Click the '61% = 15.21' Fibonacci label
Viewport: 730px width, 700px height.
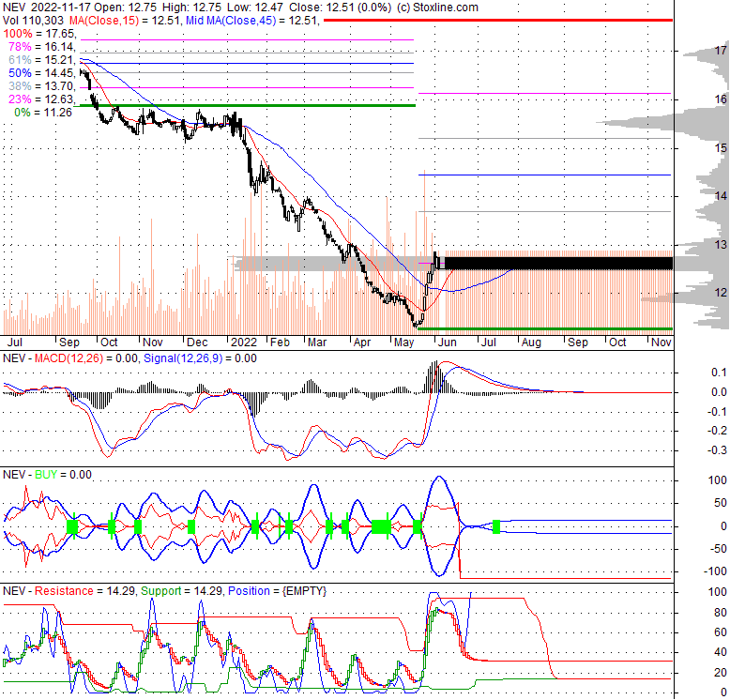[42, 59]
